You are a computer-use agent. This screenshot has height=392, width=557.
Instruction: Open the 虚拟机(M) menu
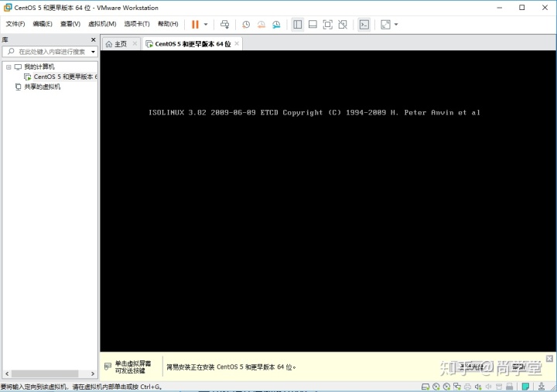point(102,24)
